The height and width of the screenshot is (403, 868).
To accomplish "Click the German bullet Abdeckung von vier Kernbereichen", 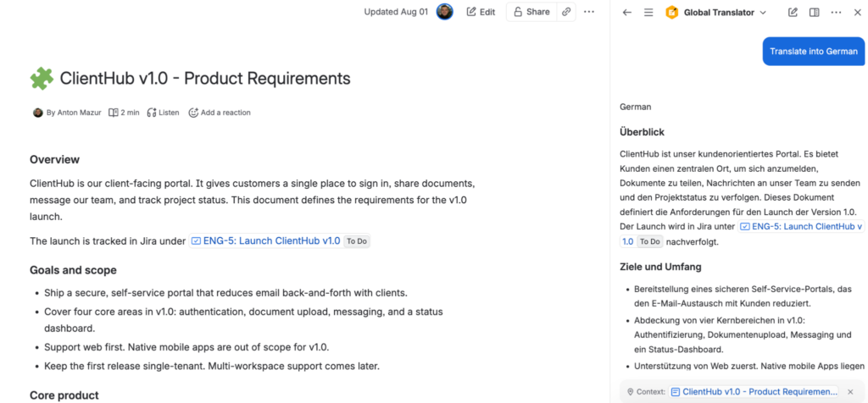I will click(x=743, y=335).
